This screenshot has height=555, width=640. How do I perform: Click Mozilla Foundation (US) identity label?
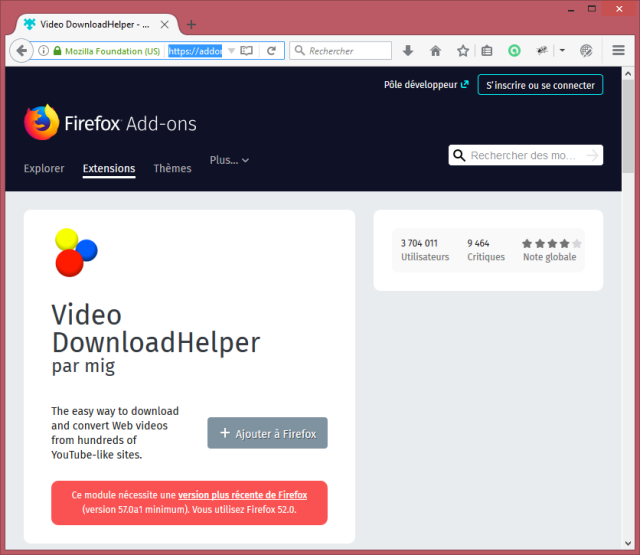click(113, 51)
